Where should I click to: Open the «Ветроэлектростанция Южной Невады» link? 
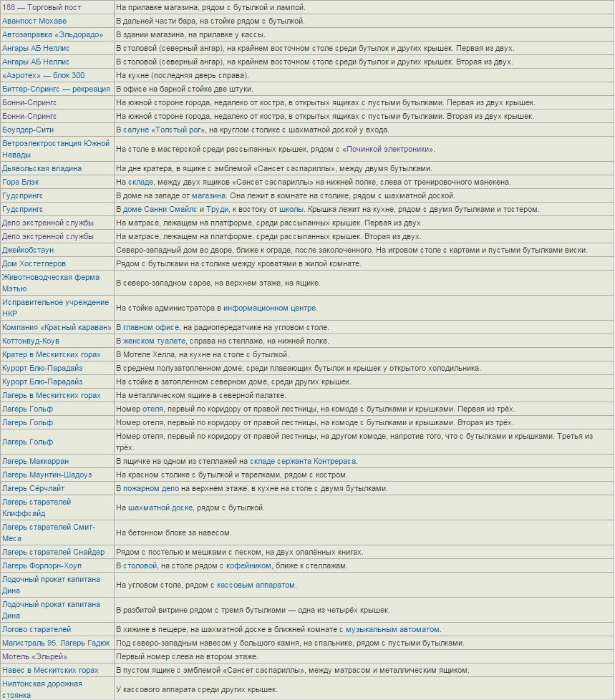click(56, 149)
